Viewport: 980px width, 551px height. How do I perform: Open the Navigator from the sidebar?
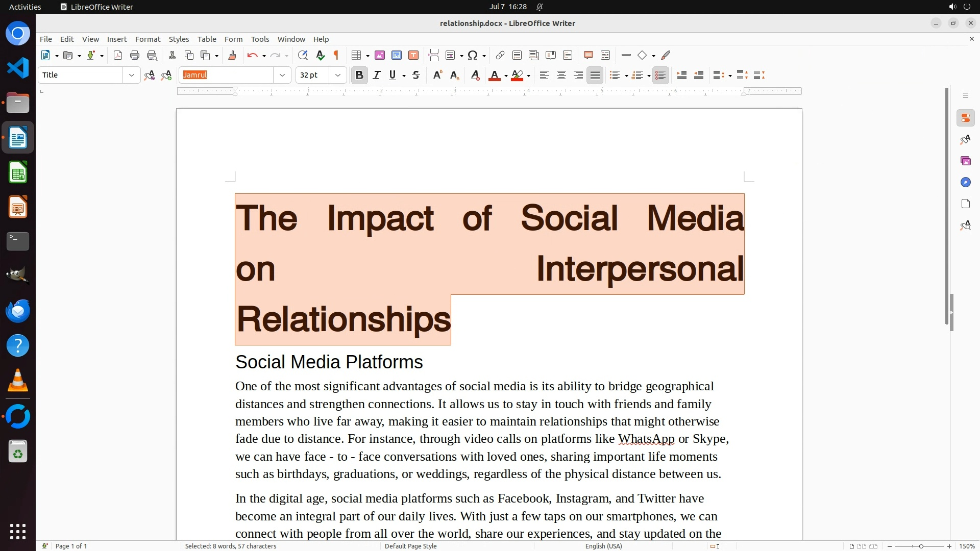coord(965,182)
